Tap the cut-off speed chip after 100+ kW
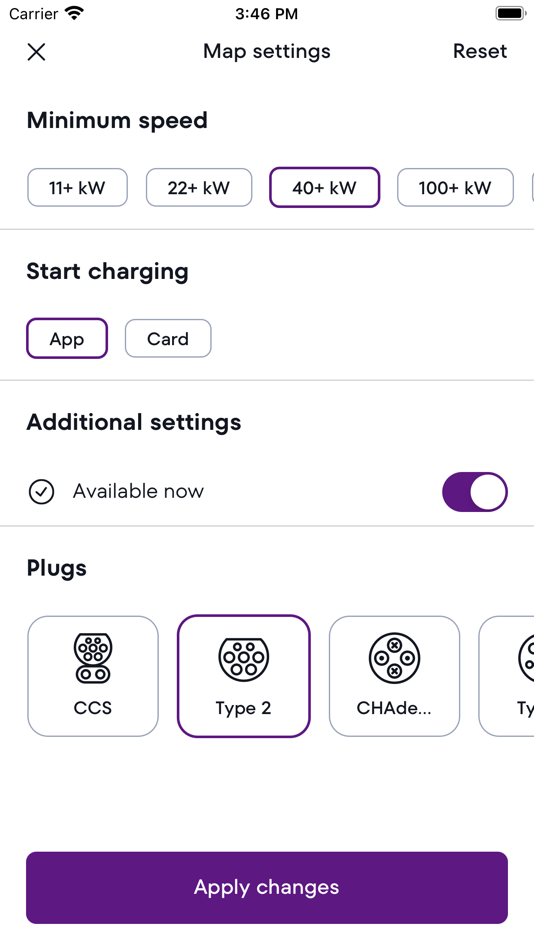This screenshot has width=534, height=950. point(533,188)
